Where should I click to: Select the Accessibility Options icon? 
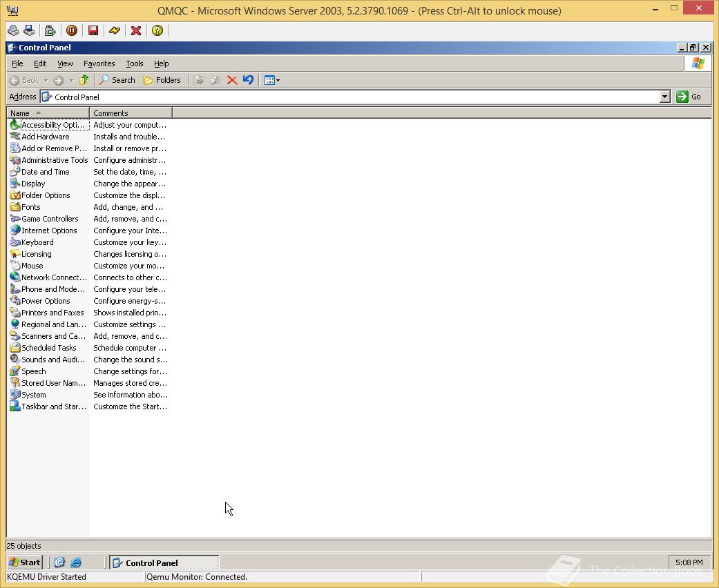[15, 125]
